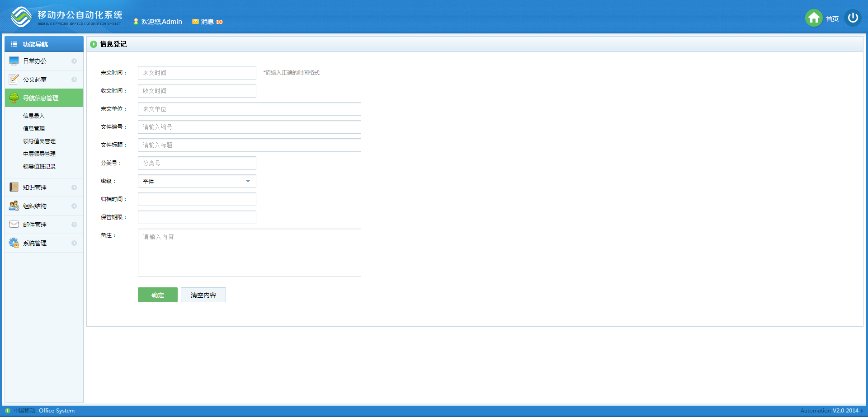Expand 邮件管理 with its arrow
The width and height of the screenshot is (868, 417).
pos(74,225)
